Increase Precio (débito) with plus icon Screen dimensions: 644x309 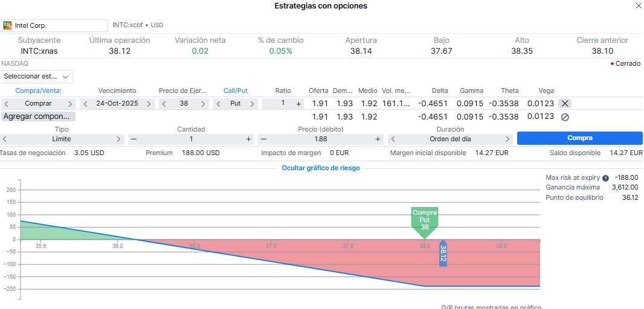(378, 139)
